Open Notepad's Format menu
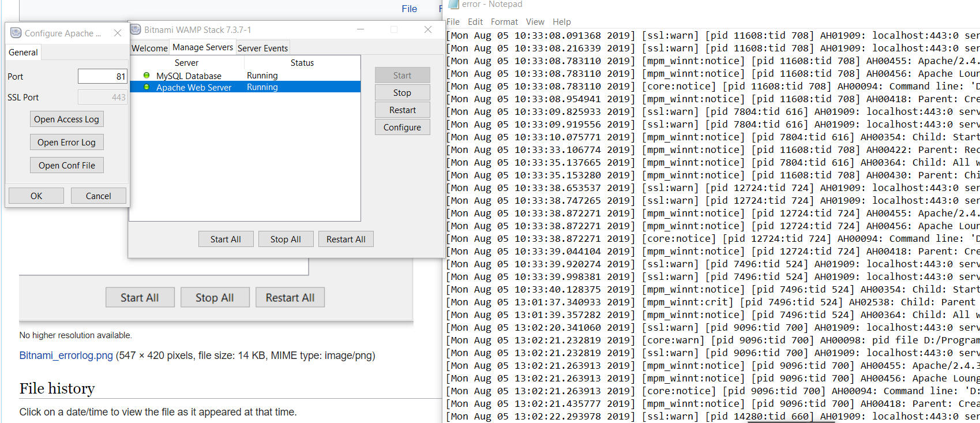The width and height of the screenshot is (980, 423). click(504, 22)
